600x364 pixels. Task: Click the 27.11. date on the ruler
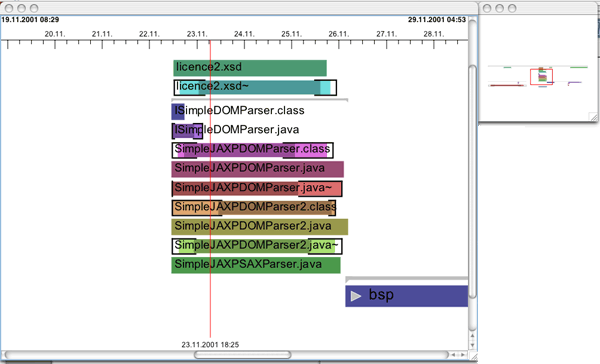386,34
